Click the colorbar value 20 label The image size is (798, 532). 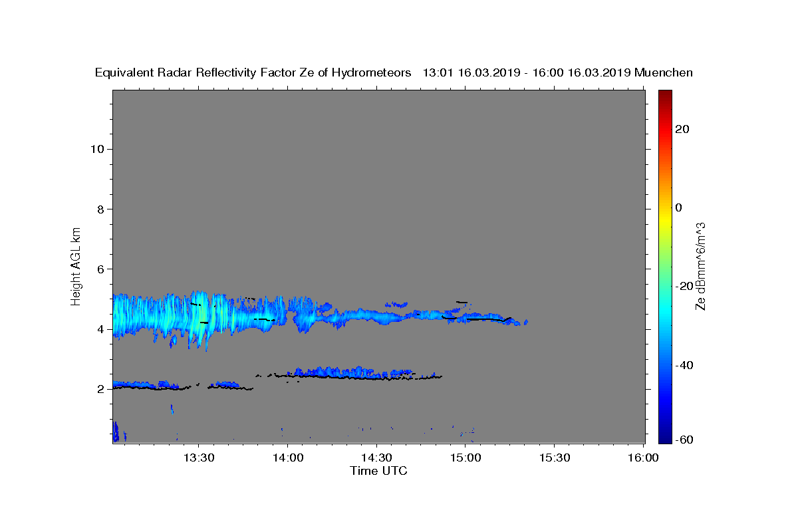point(682,129)
